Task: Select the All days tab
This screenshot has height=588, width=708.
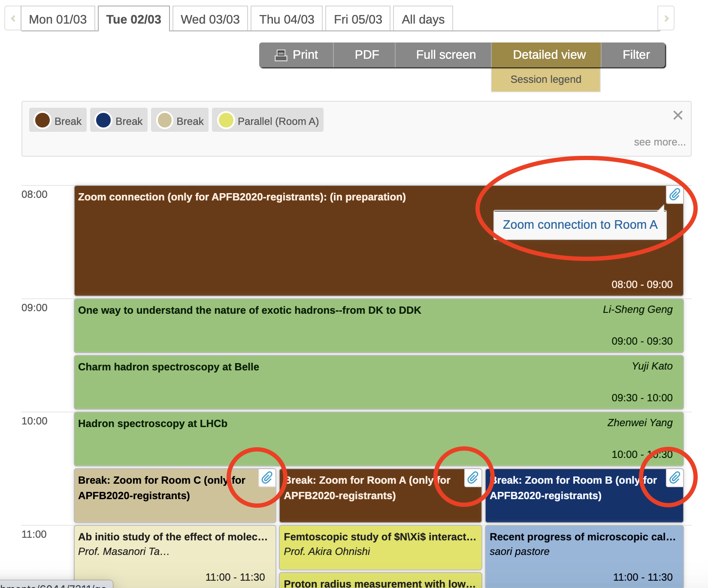Action: click(423, 19)
